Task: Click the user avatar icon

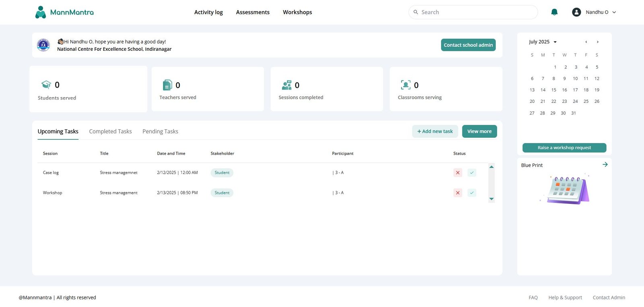Action: 576,12
